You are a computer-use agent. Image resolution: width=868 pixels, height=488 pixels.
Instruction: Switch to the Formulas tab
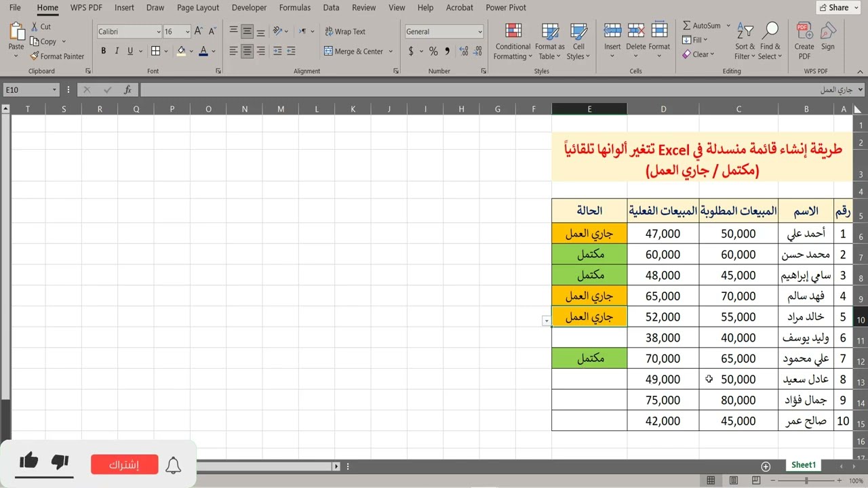tap(295, 7)
